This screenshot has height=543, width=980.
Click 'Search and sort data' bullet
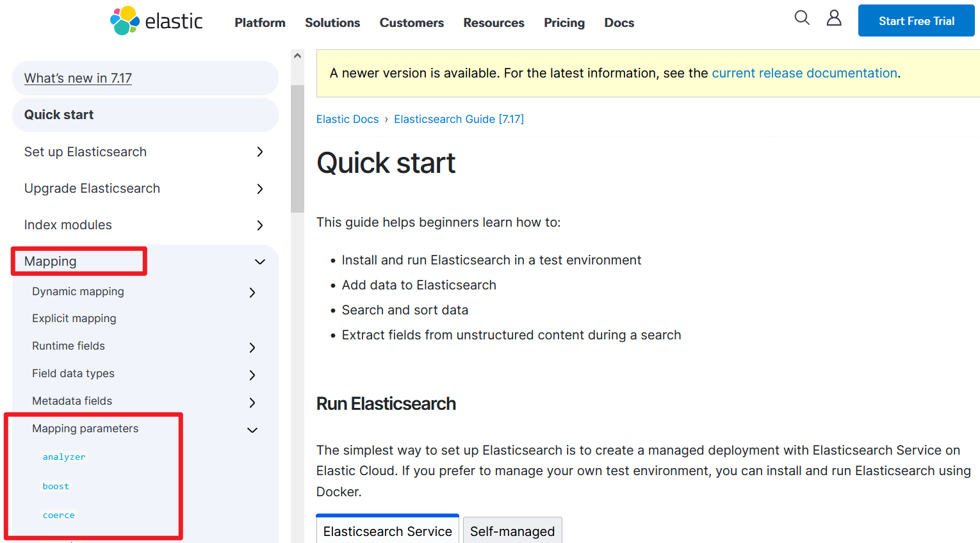tap(405, 310)
